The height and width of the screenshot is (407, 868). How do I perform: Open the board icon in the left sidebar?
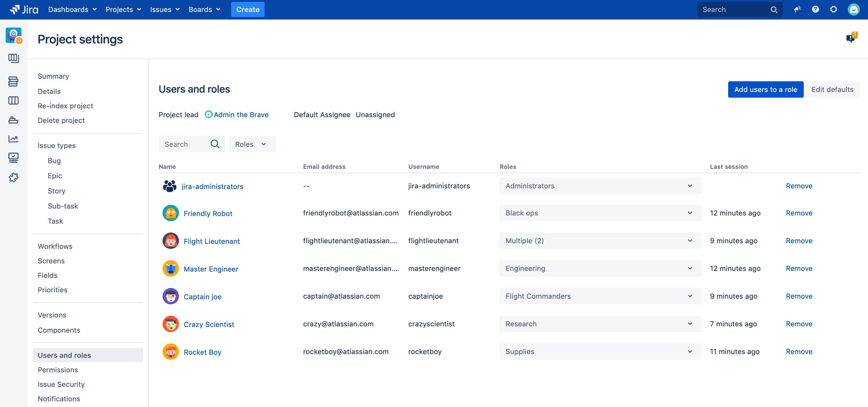click(x=14, y=58)
